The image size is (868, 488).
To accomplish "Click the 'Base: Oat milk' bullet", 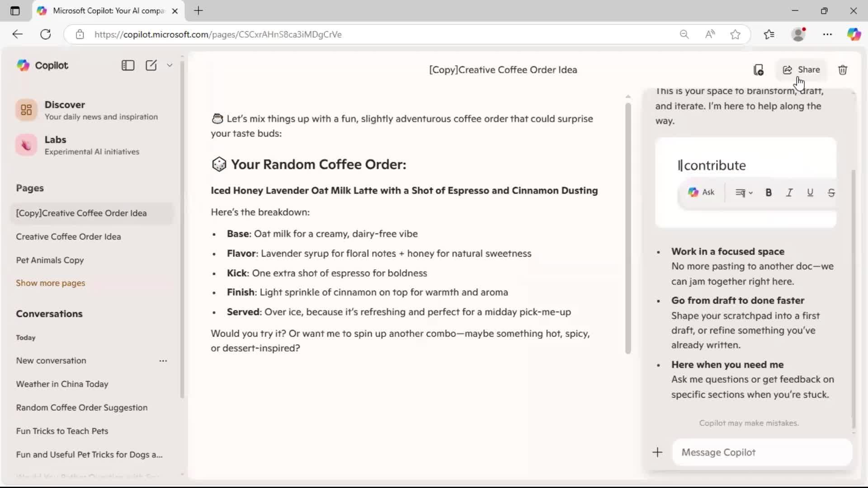I will [322, 234].
